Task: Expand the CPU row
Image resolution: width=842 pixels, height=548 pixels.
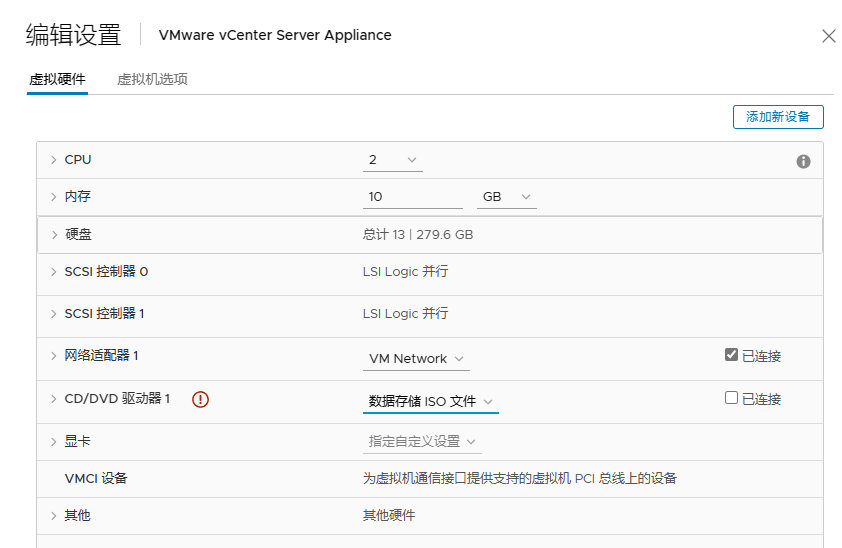Action: [54, 160]
